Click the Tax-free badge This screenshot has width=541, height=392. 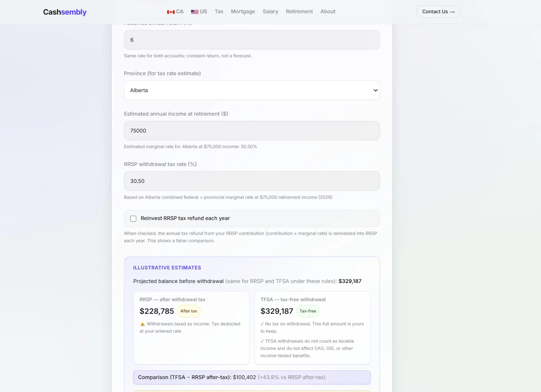pos(308,311)
